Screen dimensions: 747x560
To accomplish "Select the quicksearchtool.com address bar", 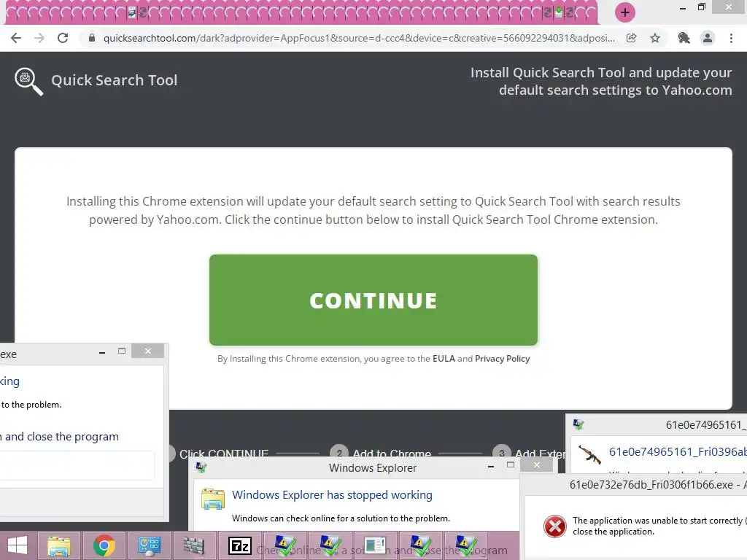I will tap(358, 38).
